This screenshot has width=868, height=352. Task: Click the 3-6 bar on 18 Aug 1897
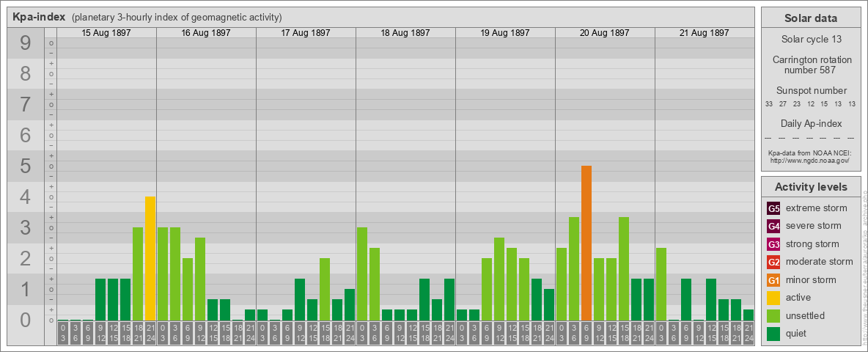pyautogui.click(x=374, y=285)
